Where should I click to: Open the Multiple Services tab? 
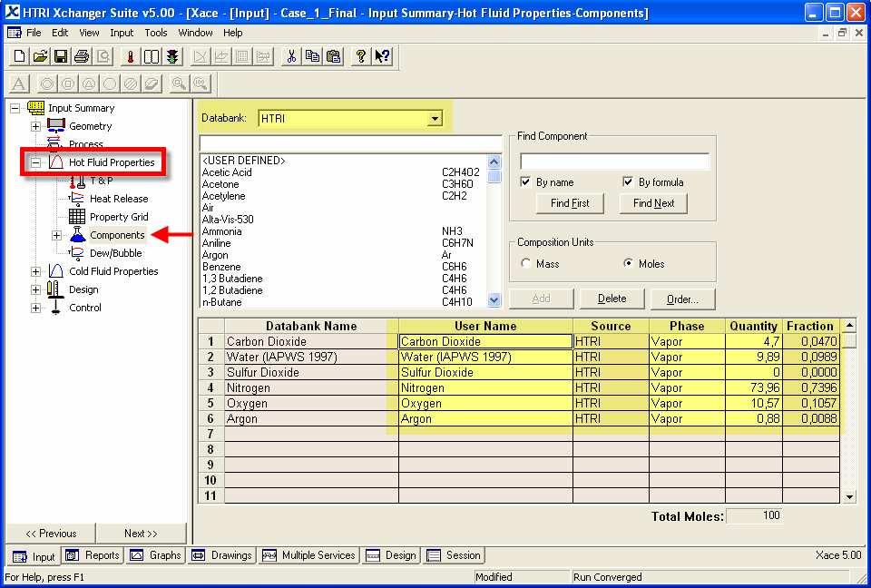point(309,555)
